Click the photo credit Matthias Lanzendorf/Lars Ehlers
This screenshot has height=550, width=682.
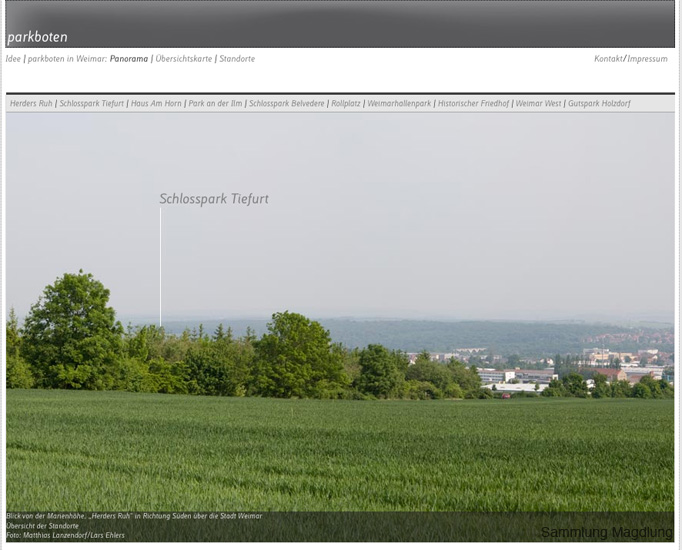(65, 535)
